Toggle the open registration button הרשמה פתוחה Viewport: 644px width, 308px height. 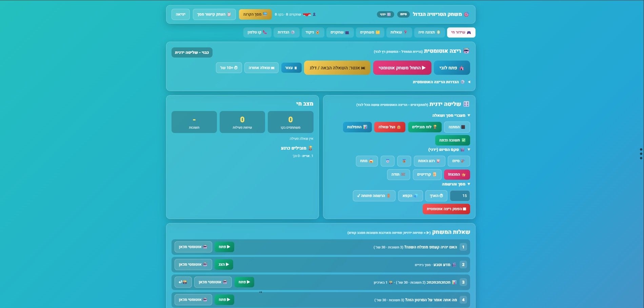[x=374, y=196]
